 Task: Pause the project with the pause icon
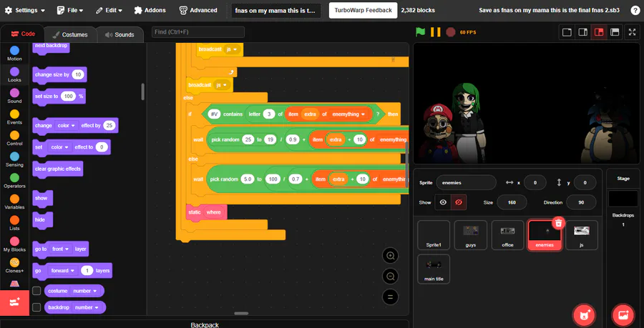[x=435, y=32]
